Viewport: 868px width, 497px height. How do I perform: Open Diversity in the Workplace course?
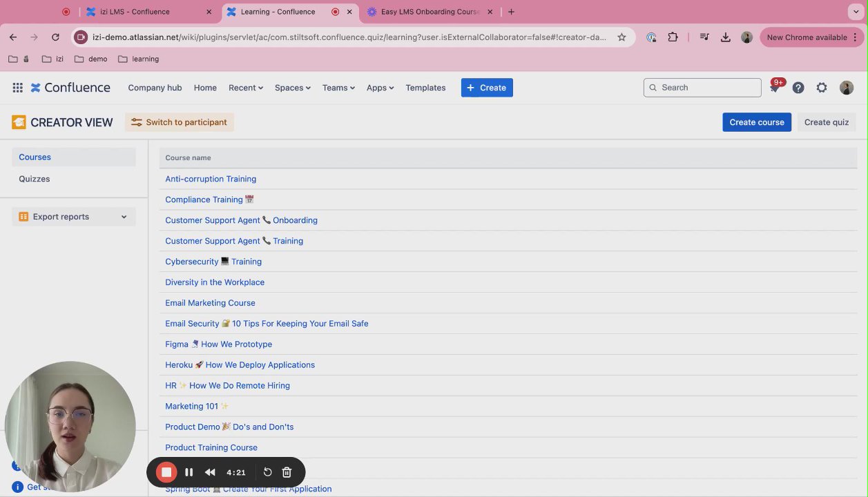(215, 282)
